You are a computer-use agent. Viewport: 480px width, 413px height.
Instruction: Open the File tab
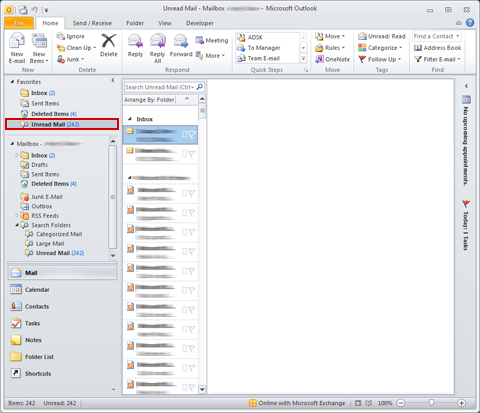[19, 23]
